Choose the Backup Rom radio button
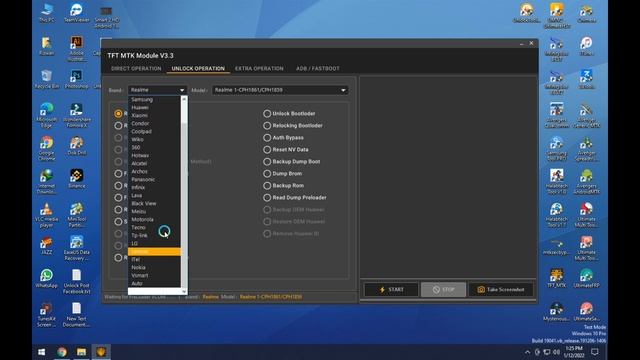 pyautogui.click(x=284, y=185)
